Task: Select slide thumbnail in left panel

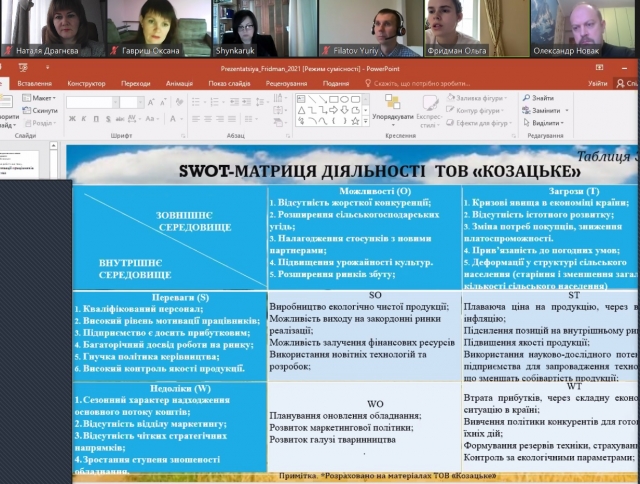Action: (19, 163)
